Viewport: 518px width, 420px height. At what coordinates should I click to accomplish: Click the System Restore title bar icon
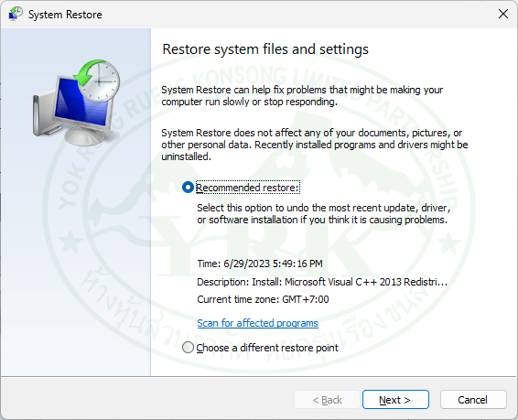(16, 14)
